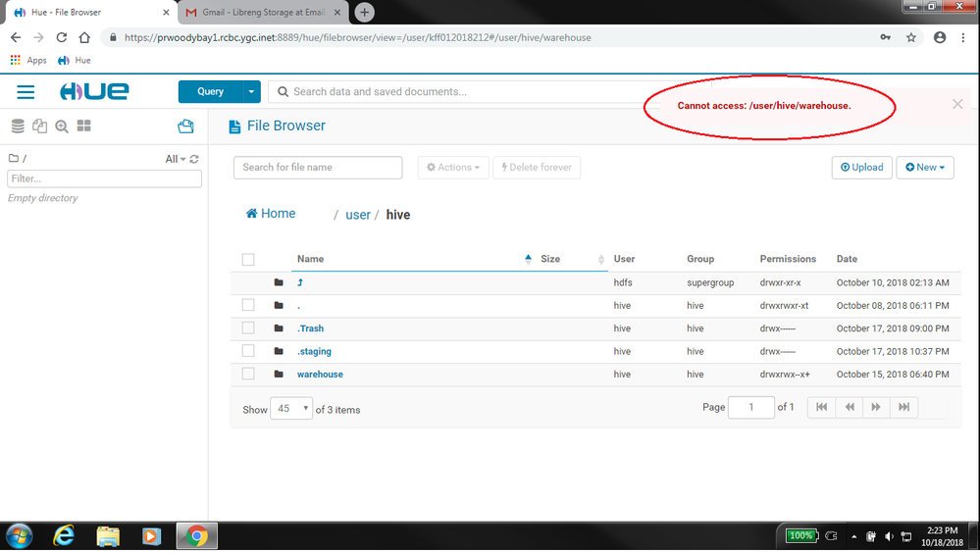This screenshot has height=553, width=980.
Task: Check the box for the '.' directory row
Action: coord(248,305)
